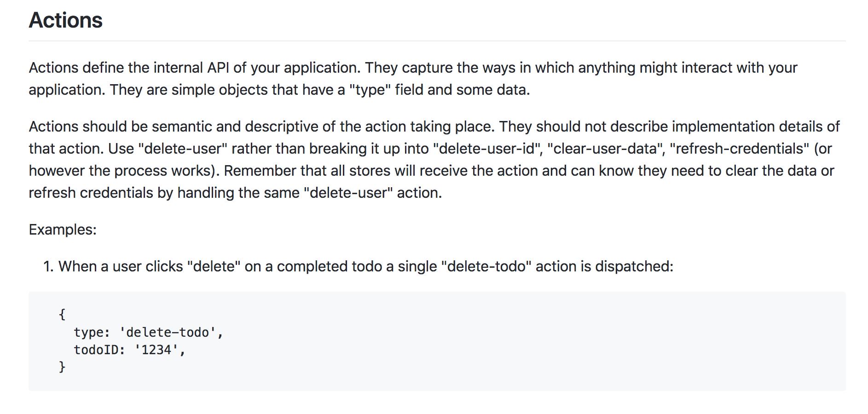Click the closing curly brace in code

click(62, 367)
